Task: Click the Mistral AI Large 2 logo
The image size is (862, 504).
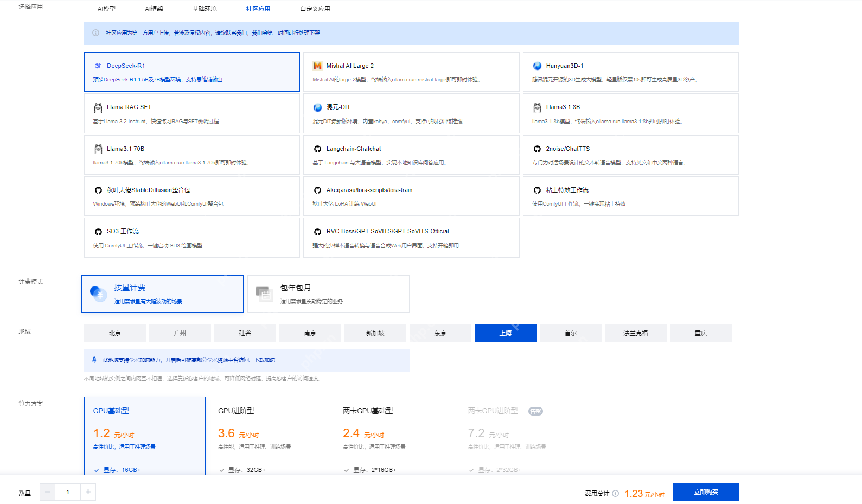Action: 317,66
